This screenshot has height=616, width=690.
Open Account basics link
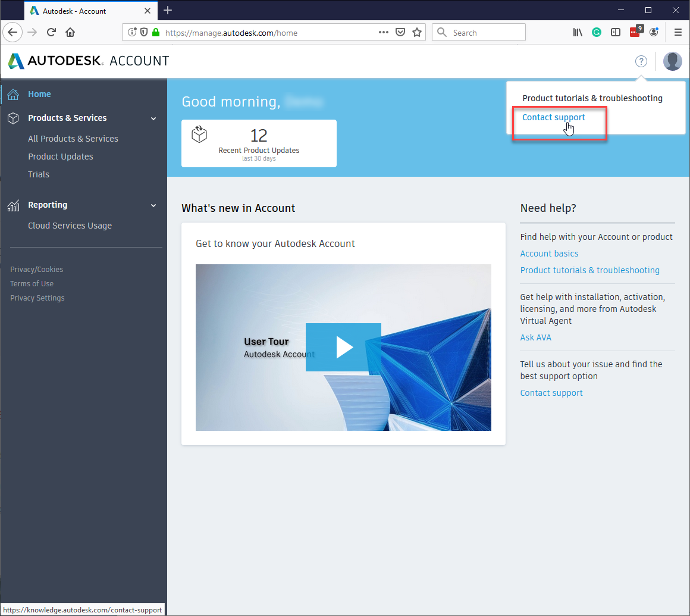coord(549,254)
